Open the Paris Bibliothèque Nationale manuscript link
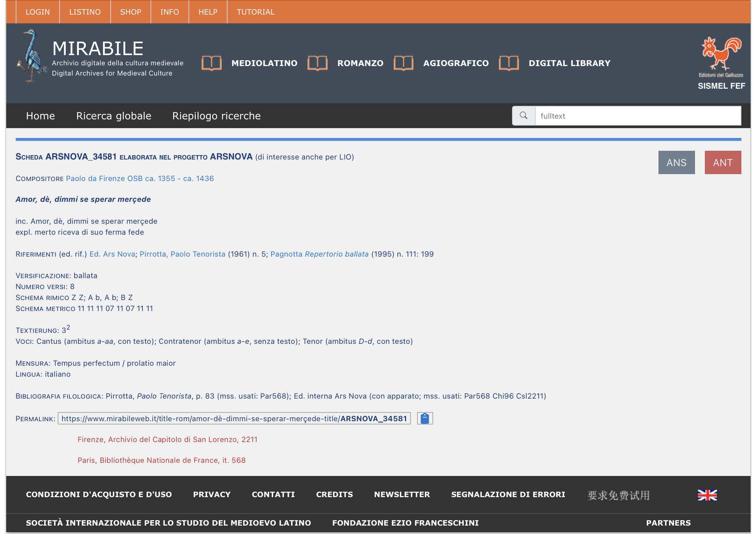 161,460
